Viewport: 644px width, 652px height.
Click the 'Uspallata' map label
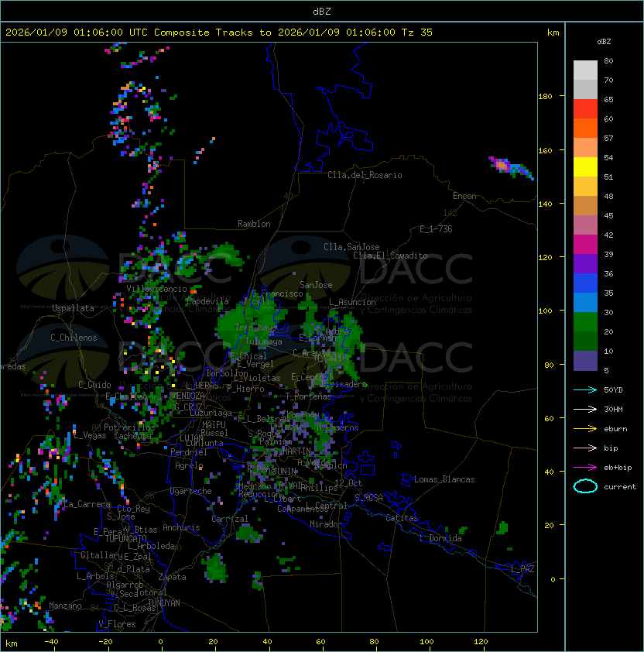73,308
